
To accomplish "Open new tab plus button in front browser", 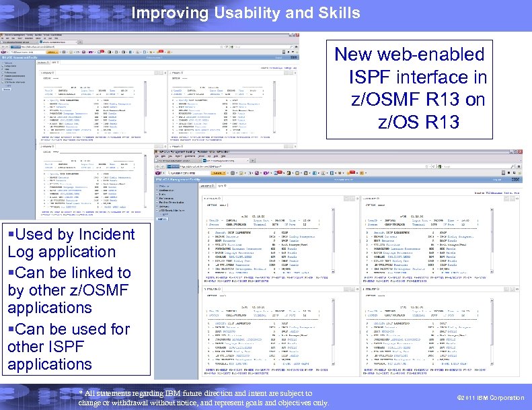I will (253, 161).
